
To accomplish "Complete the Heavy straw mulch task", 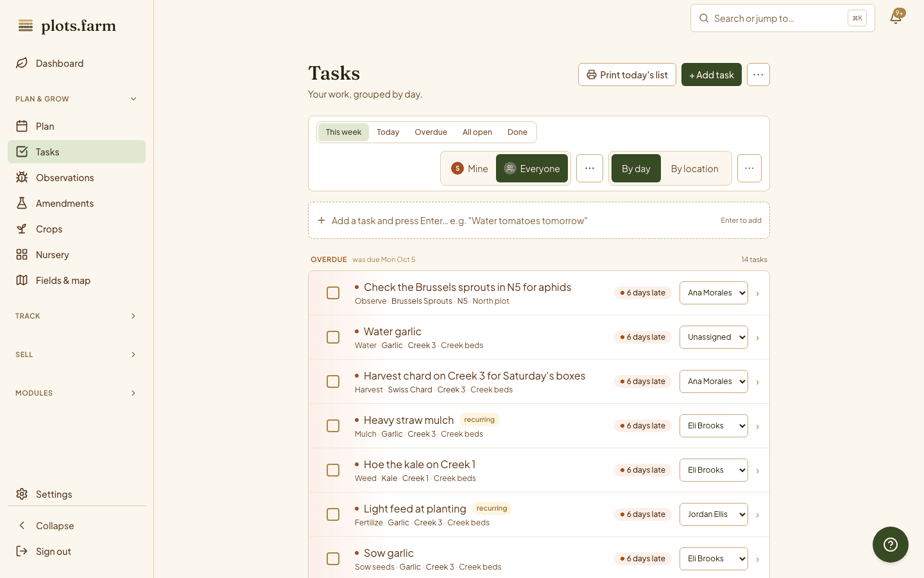I will click(x=333, y=426).
